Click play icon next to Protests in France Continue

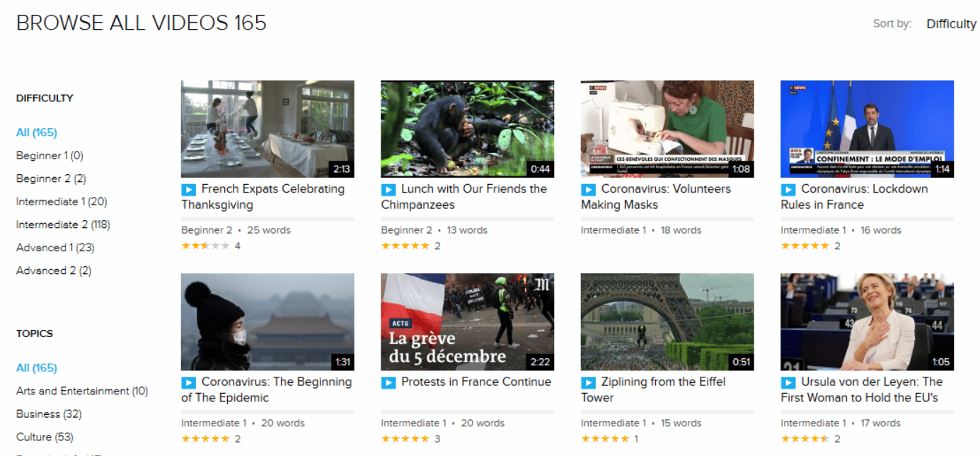(x=388, y=382)
